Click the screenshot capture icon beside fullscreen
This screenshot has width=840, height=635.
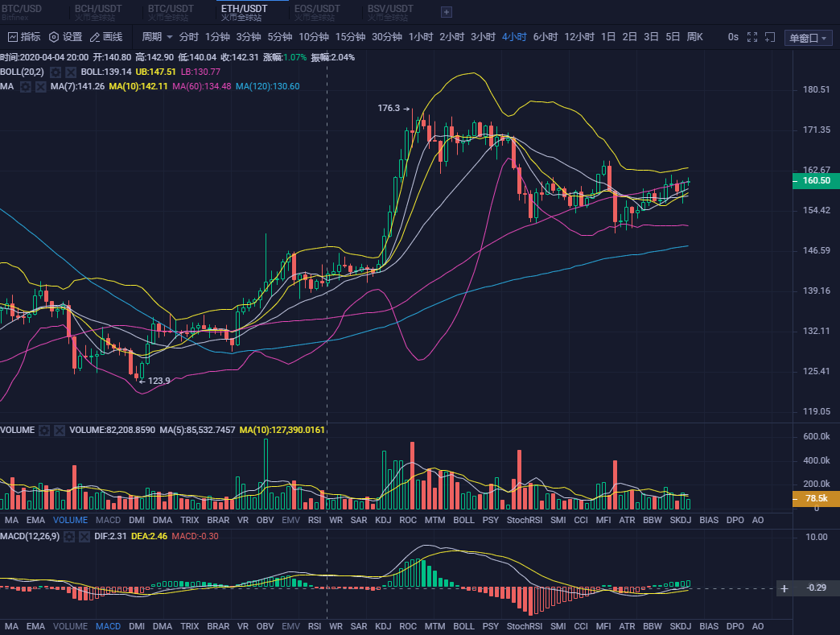pos(770,37)
